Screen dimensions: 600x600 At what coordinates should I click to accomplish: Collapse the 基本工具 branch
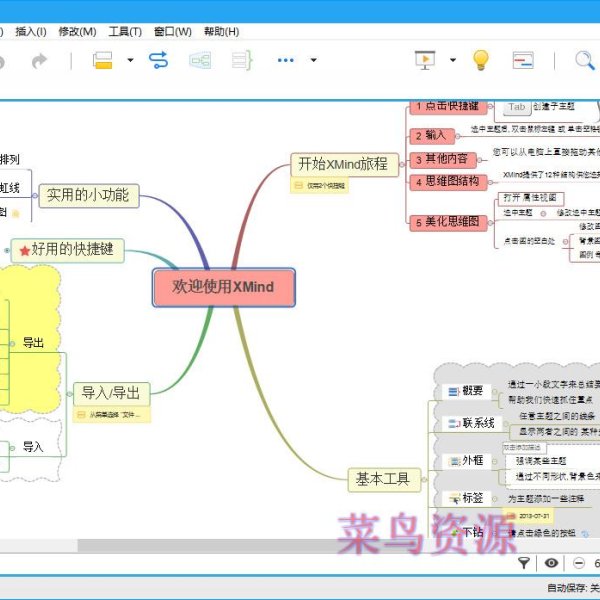424,479
